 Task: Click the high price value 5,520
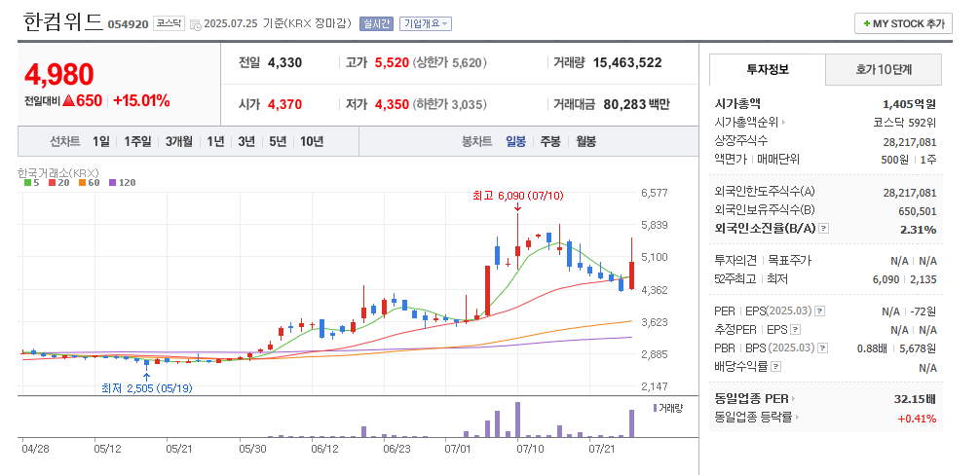(392, 62)
